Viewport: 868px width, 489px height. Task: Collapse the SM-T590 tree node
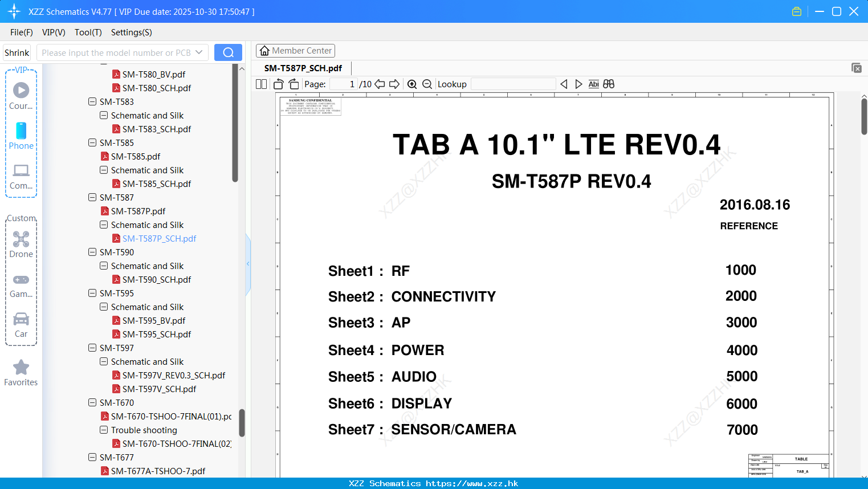[92, 252]
